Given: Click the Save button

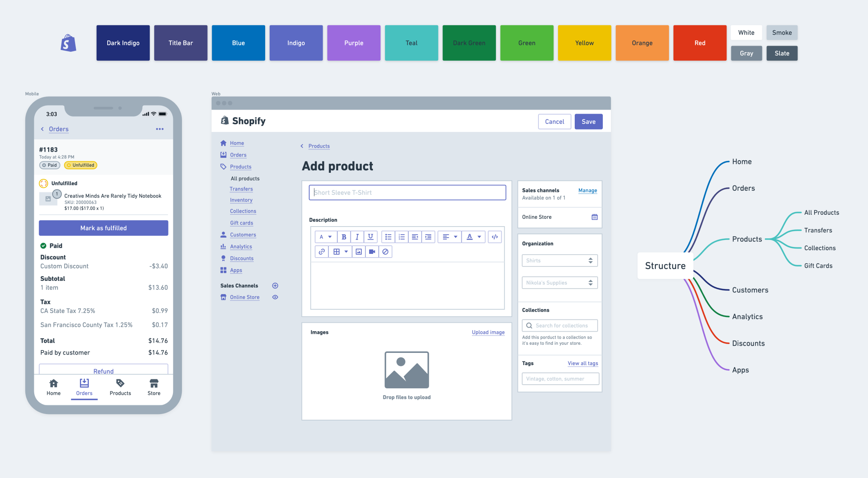Looking at the screenshot, I should [588, 121].
